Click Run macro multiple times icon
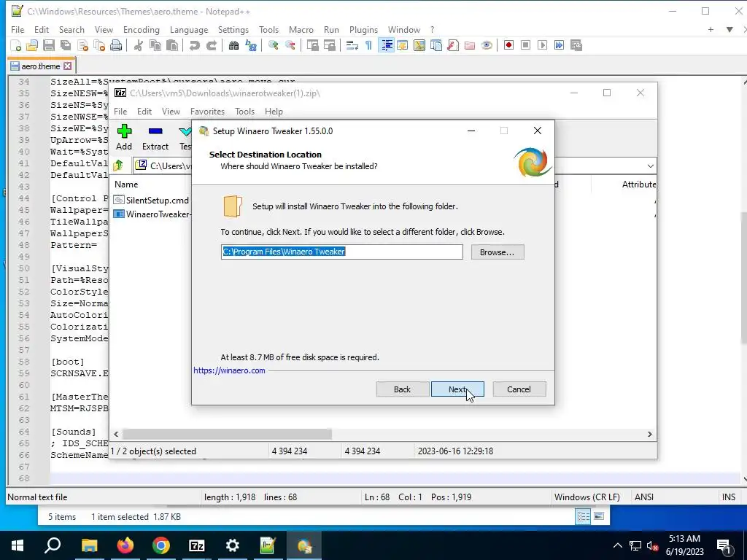Image resolution: width=747 pixels, height=560 pixels. (559, 45)
